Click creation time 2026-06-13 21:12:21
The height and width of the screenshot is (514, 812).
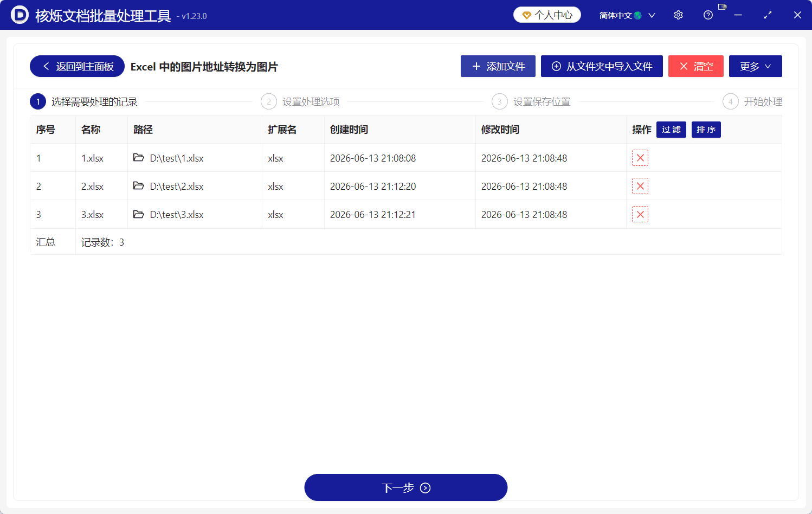373,215
